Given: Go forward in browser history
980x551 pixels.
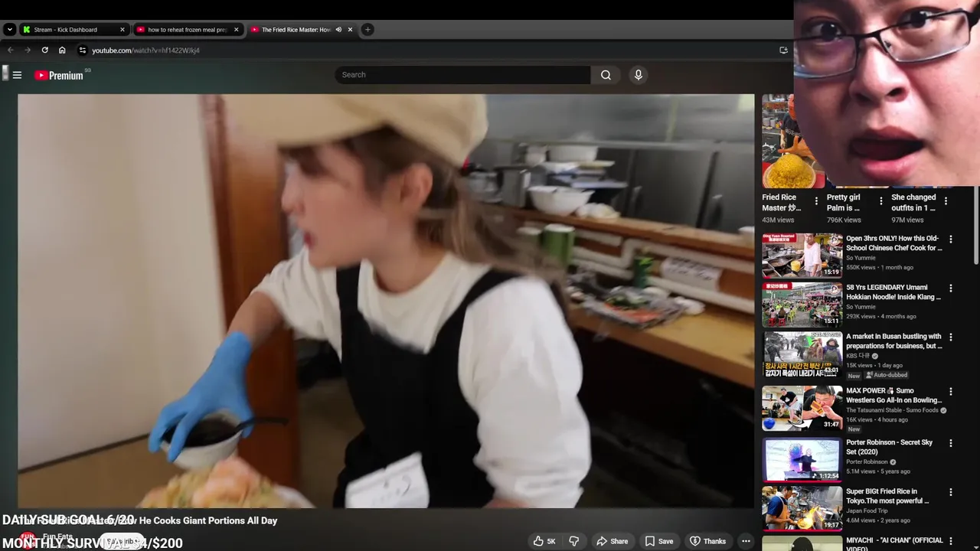Looking at the screenshot, I should [28, 51].
